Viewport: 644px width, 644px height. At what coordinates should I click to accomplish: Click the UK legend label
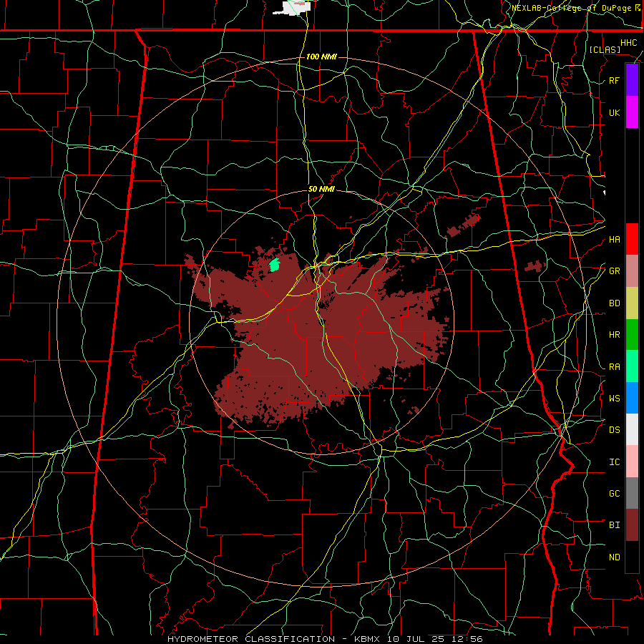[x=614, y=112]
